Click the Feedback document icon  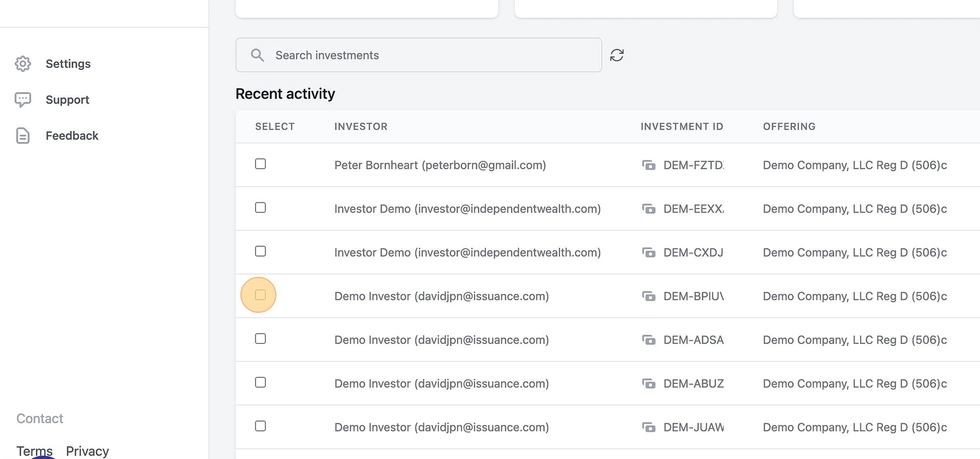23,136
